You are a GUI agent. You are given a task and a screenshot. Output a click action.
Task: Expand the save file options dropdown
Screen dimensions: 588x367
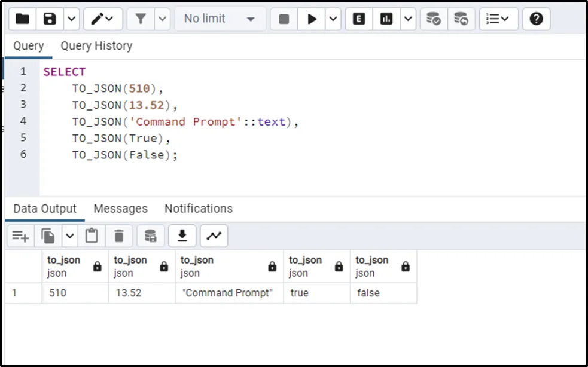[71, 19]
